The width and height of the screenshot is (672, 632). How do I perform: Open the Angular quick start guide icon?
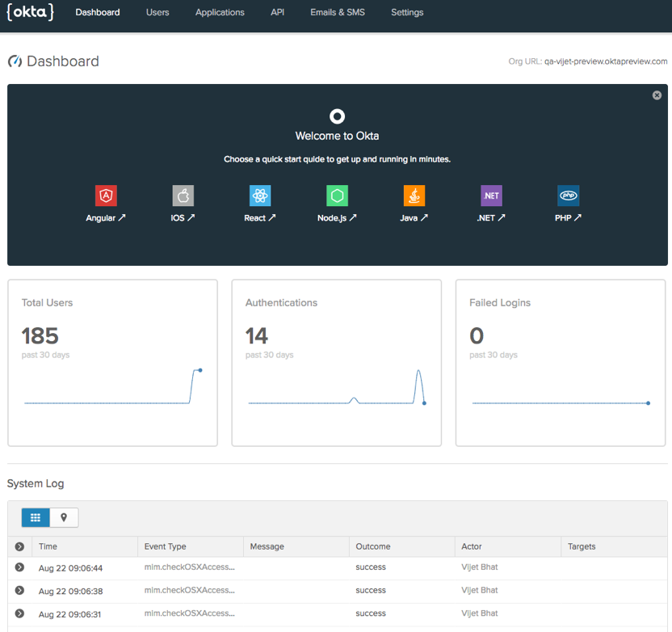coord(106,196)
